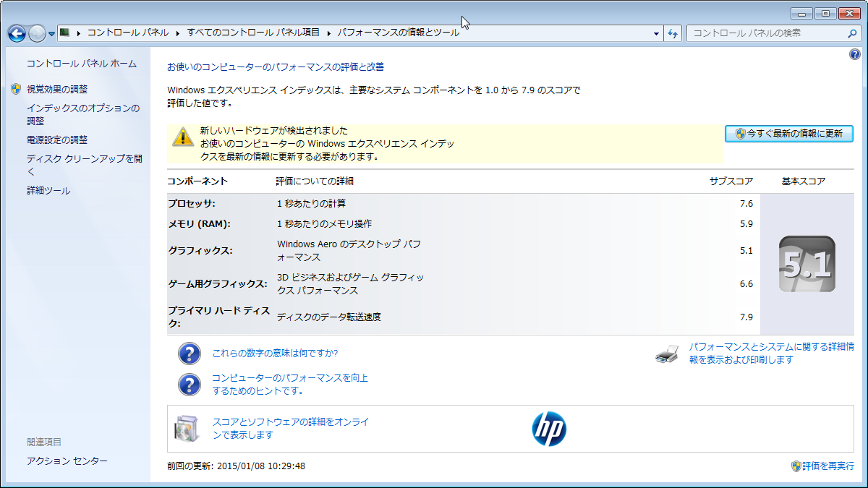This screenshot has height=488, width=868.
Task: Click the 1 秒あたりの計算 description
Action: [311, 204]
